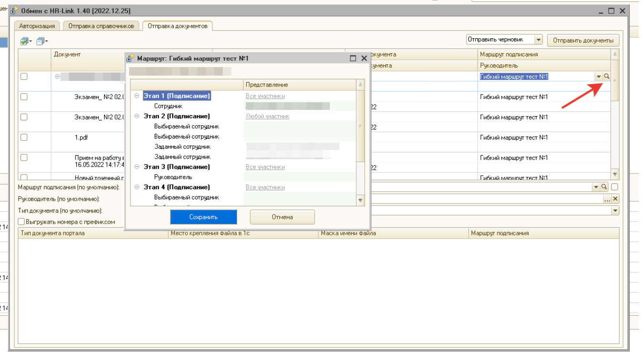Clear default Руководитель field with X icon
Image resolution: width=644 pixels, height=355 pixels.
pyautogui.click(x=615, y=199)
